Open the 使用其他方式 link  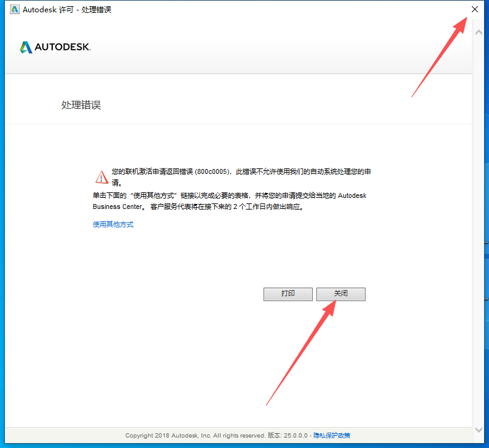113,224
